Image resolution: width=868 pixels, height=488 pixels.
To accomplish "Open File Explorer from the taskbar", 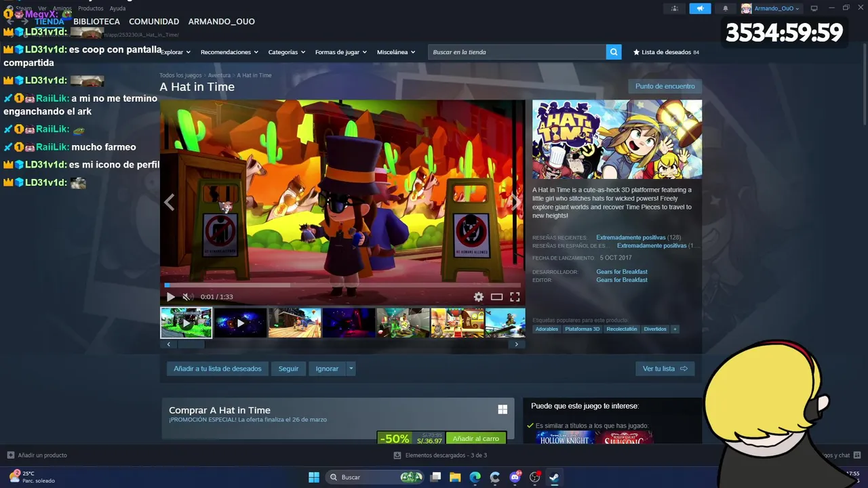I will tap(455, 477).
